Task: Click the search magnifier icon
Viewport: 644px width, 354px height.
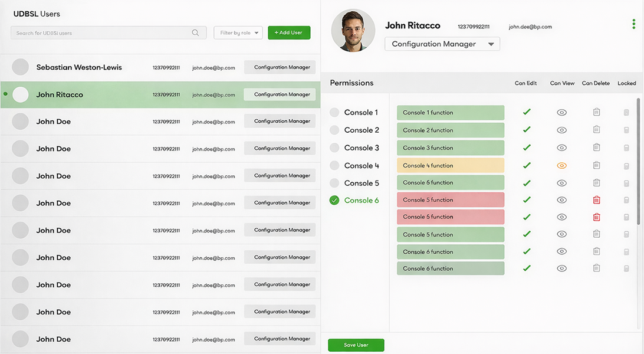Action: click(x=195, y=33)
